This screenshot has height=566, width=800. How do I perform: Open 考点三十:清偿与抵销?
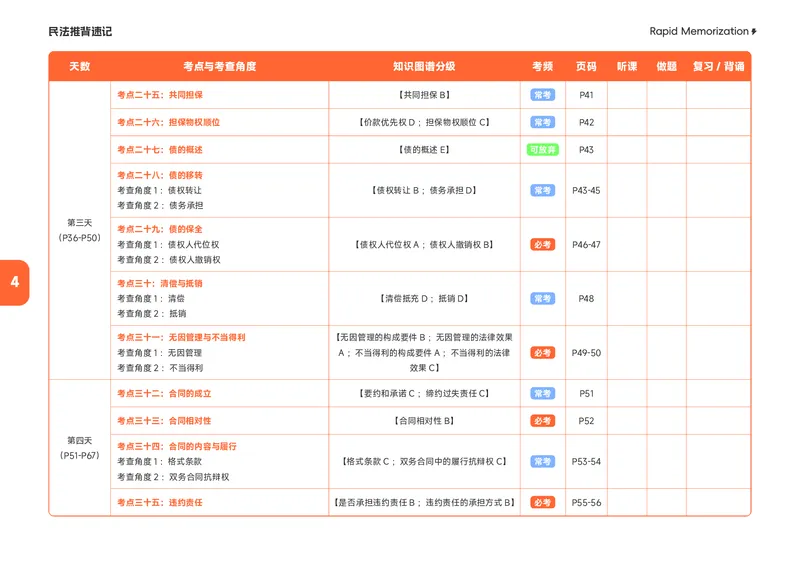tap(160, 283)
